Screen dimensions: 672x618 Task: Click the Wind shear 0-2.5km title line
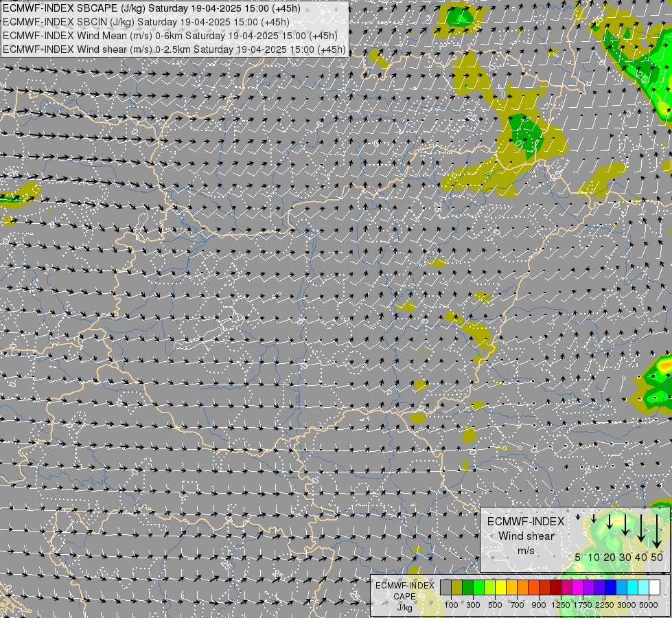tap(174, 49)
